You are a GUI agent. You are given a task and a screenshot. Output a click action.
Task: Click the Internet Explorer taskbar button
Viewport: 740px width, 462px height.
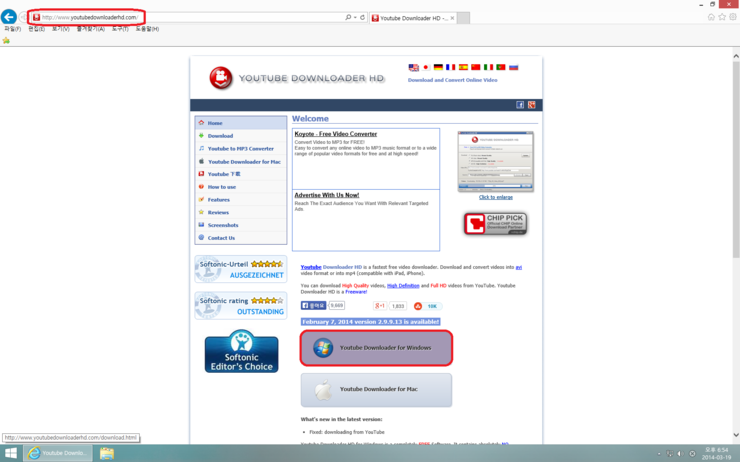click(58, 454)
